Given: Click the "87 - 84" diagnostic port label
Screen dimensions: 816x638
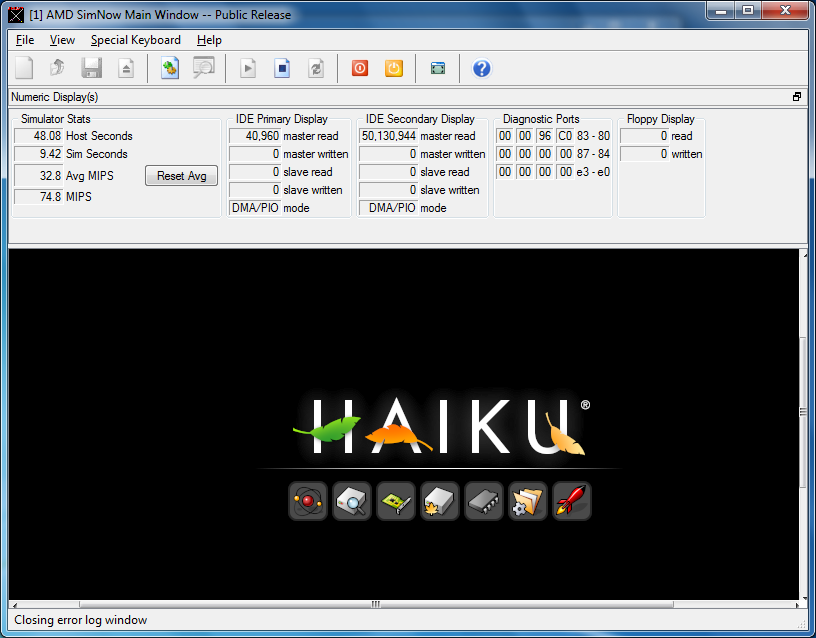Looking at the screenshot, I should coord(593,154).
